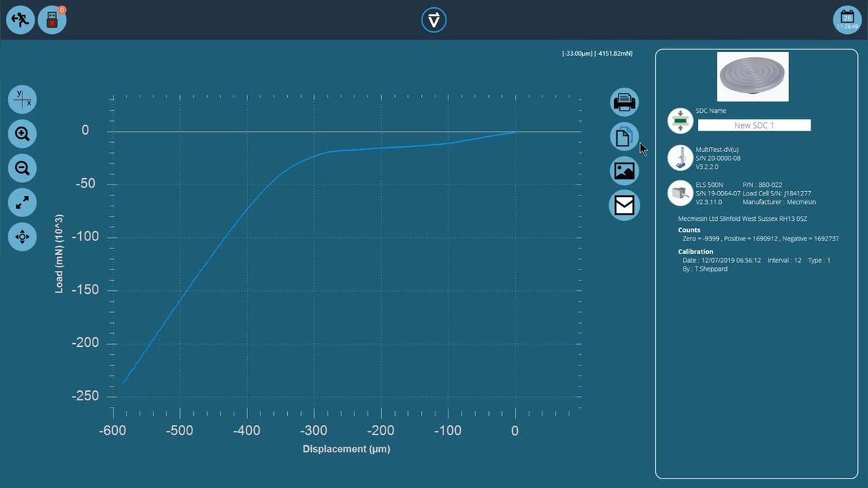868x488 pixels.
Task: Zoom out of the graph
Action: pos(22,169)
